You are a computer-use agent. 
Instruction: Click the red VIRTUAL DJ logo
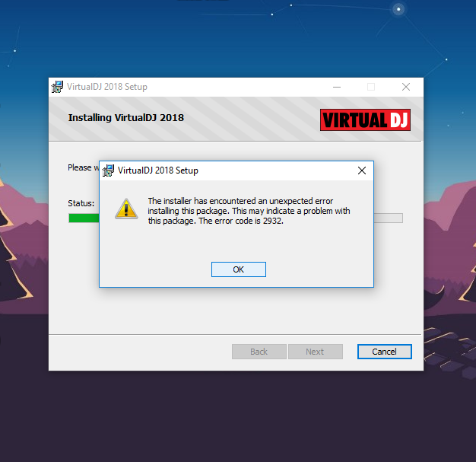point(365,119)
